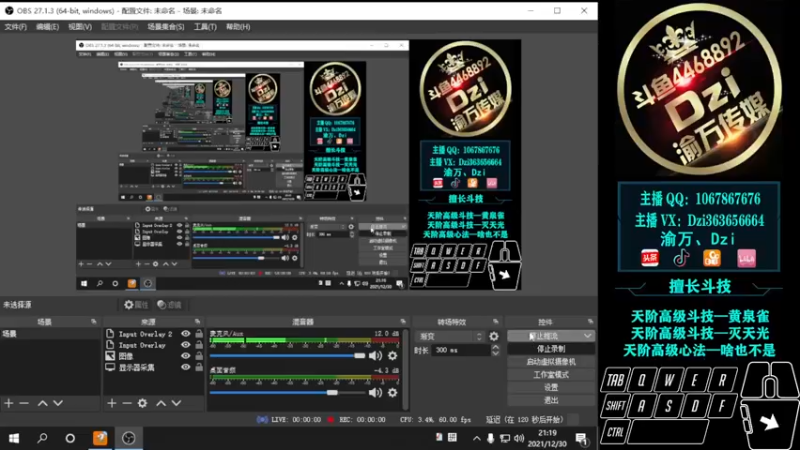Mute the 桌面音频 desktop audio channel
Screen dimensions: 800x450
pyautogui.click(x=376, y=392)
